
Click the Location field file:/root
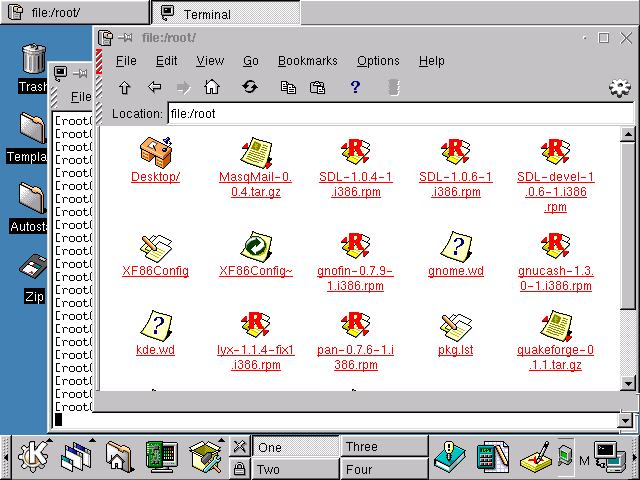click(x=401, y=113)
